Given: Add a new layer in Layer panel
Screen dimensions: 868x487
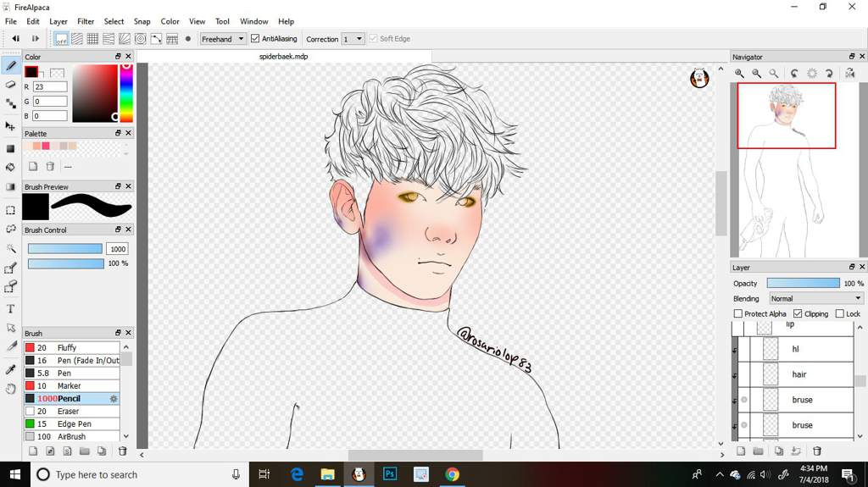Looking at the screenshot, I should [741, 451].
